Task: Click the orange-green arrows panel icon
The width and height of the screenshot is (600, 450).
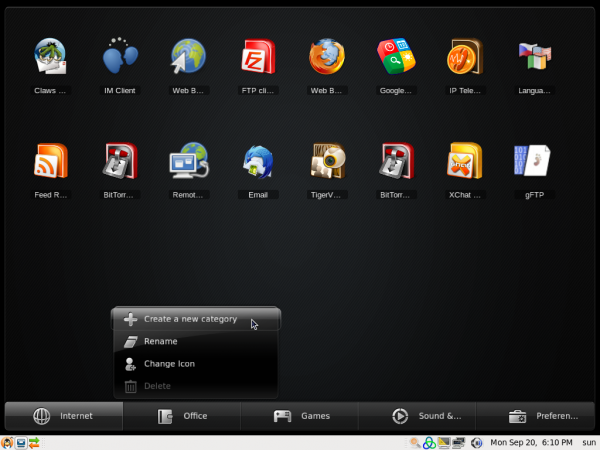Action: tap(34, 443)
